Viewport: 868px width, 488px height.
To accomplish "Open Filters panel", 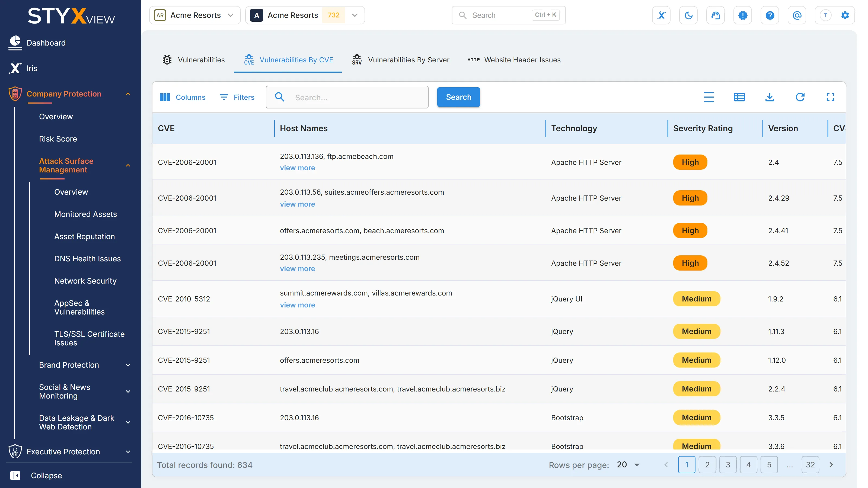I will pyautogui.click(x=237, y=97).
